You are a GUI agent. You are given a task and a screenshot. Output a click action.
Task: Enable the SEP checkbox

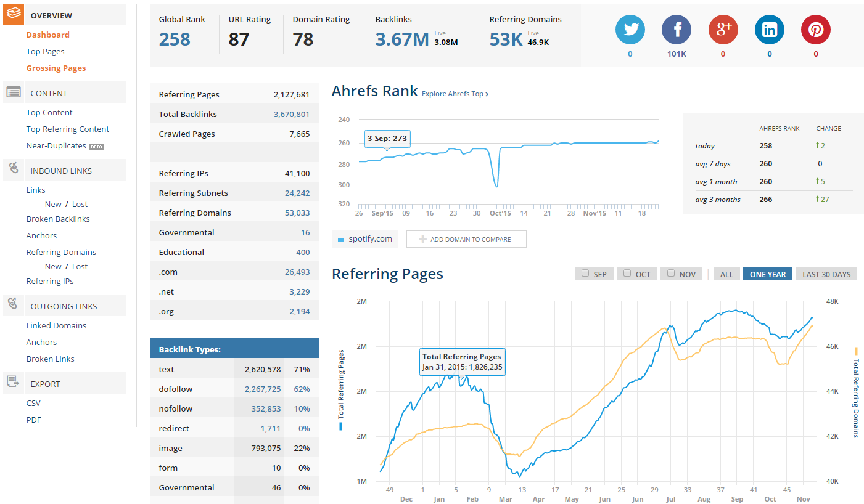pyautogui.click(x=585, y=274)
